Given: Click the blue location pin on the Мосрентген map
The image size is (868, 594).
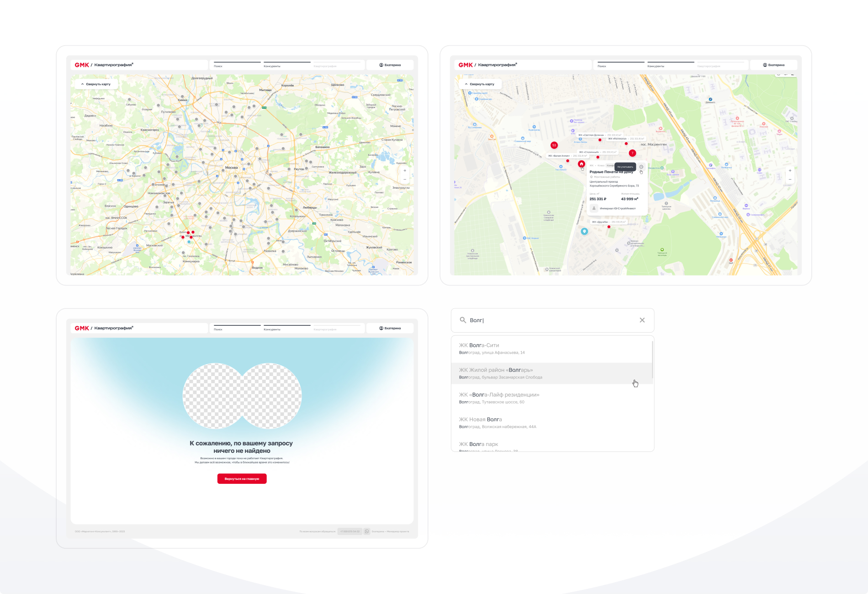Looking at the screenshot, I should (x=584, y=231).
